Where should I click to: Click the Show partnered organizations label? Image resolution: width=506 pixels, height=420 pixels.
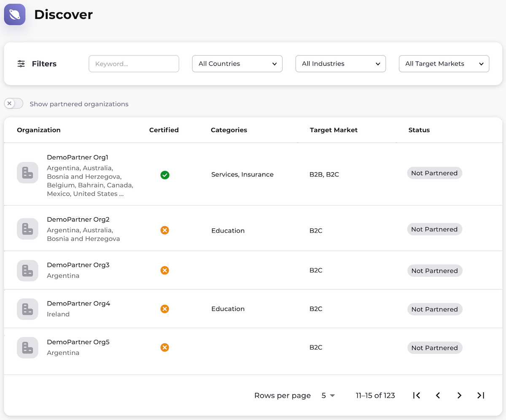[x=79, y=104]
